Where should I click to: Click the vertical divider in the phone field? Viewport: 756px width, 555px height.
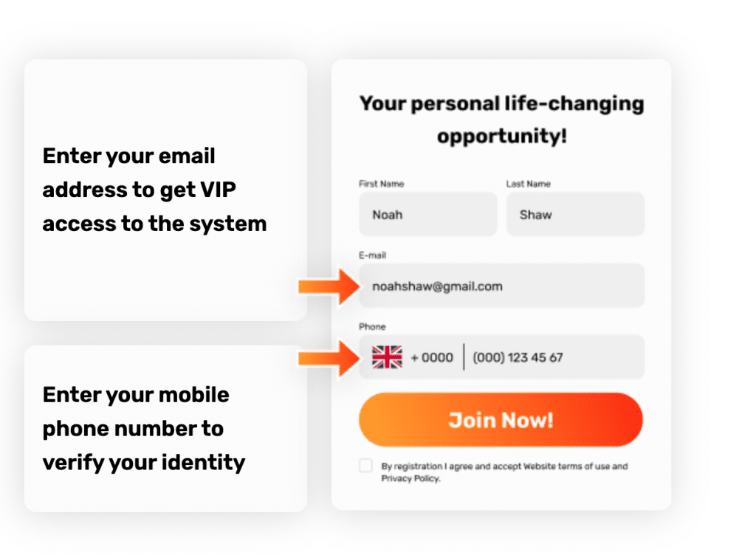(464, 357)
